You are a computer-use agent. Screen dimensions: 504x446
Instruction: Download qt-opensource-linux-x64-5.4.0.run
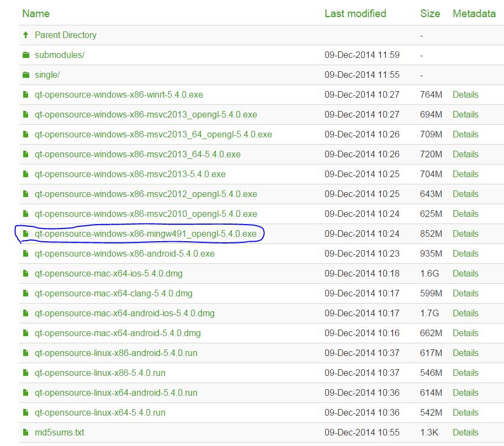coord(100,413)
